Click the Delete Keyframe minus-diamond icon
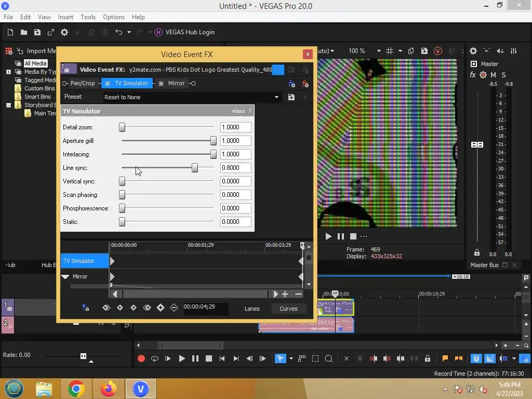The width and height of the screenshot is (532, 399). coord(174,308)
